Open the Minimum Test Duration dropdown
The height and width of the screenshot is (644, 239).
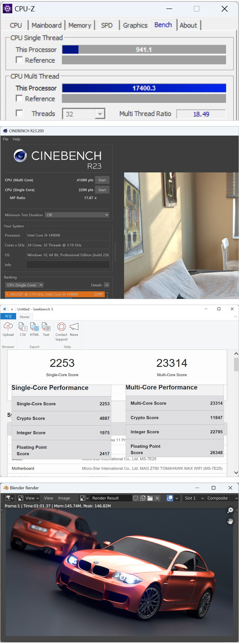pyautogui.click(x=77, y=215)
